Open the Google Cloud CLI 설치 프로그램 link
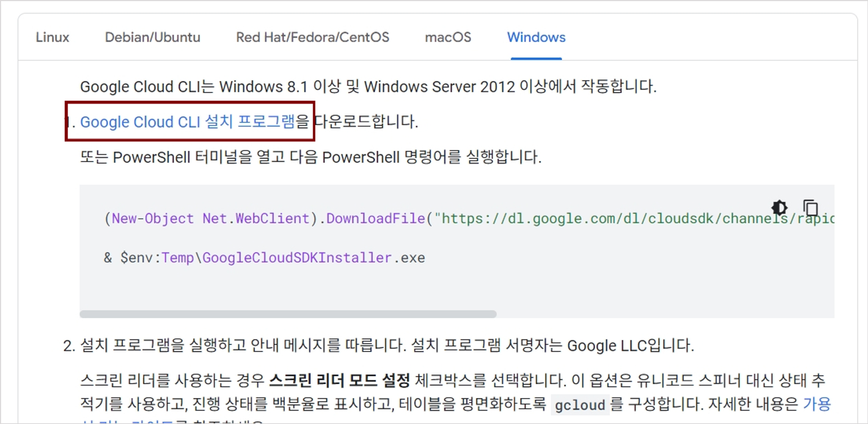This screenshot has width=868, height=424. (x=188, y=122)
